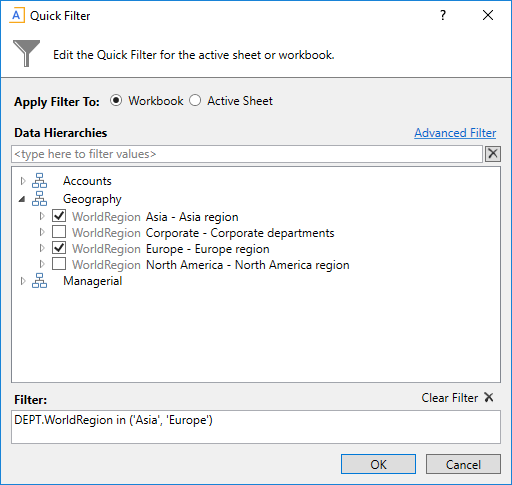512x485 pixels.
Task: Select the Active Sheet radio button
Action: 195,100
